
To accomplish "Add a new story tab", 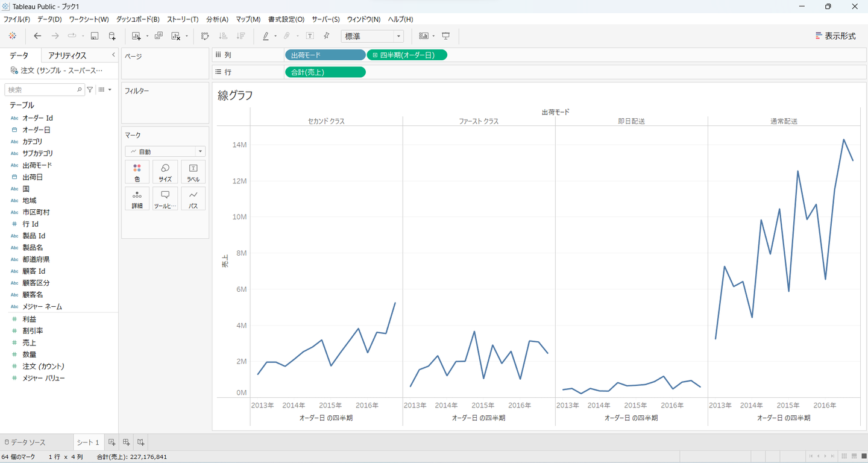I will [x=140, y=443].
